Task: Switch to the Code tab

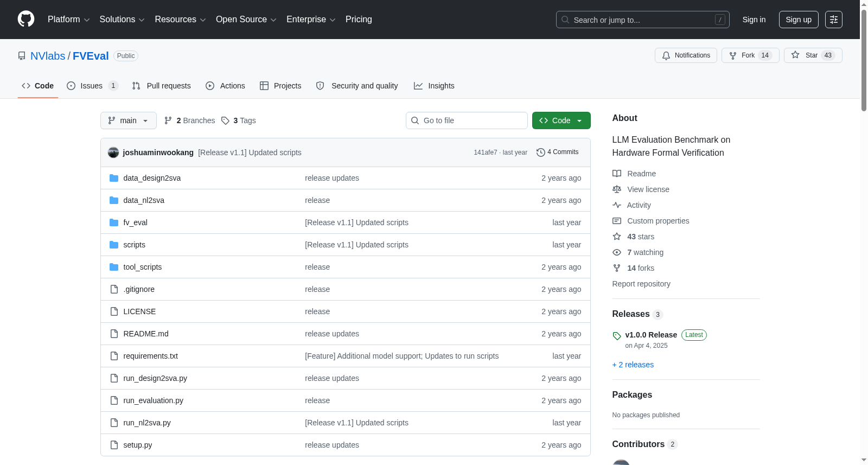Action: (38, 86)
